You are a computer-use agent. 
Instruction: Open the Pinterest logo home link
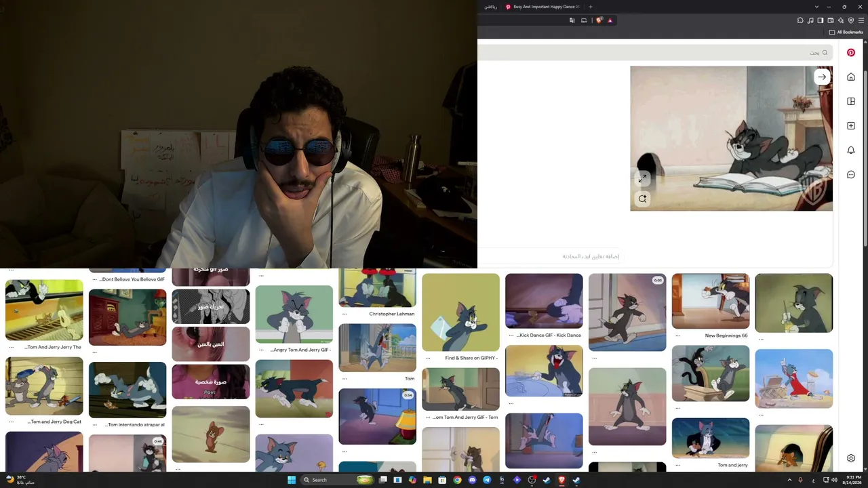click(851, 53)
